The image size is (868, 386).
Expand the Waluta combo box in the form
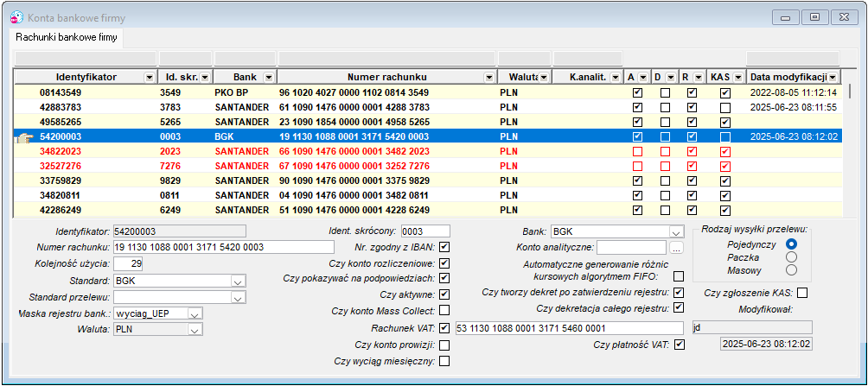[x=195, y=330]
